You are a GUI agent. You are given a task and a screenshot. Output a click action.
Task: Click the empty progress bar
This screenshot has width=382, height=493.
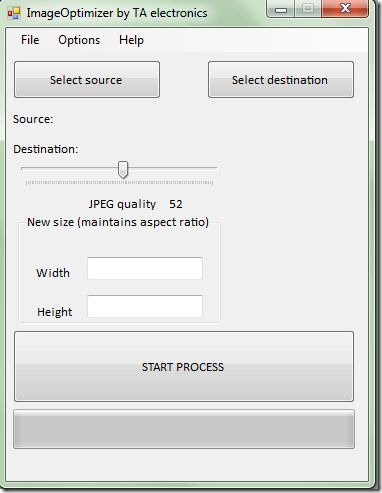[184, 429]
